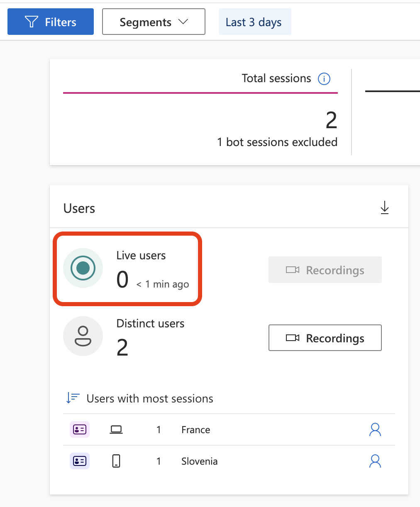Toggle sort on Users with most sessions
The height and width of the screenshot is (507, 420).
[x=73, y=398]
